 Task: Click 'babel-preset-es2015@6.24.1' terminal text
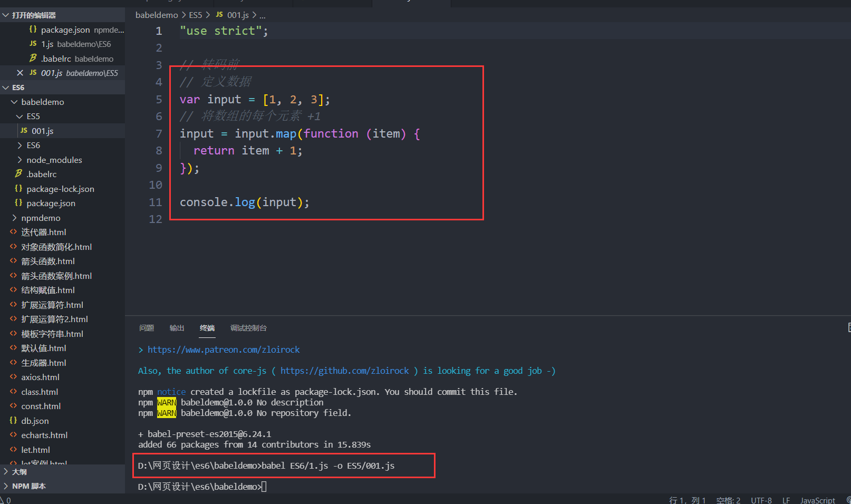[x=209, y=434]
